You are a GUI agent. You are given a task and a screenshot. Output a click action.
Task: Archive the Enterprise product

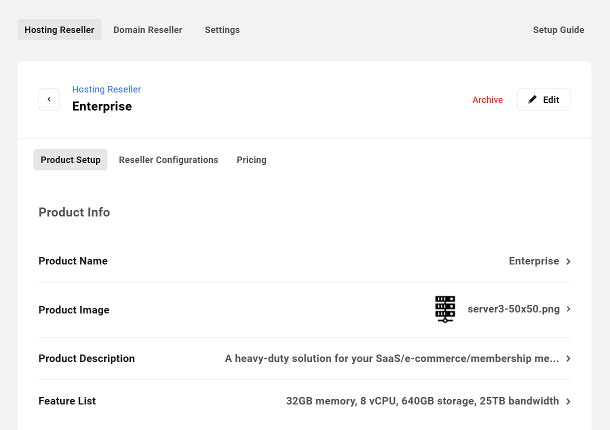(487, 100)
